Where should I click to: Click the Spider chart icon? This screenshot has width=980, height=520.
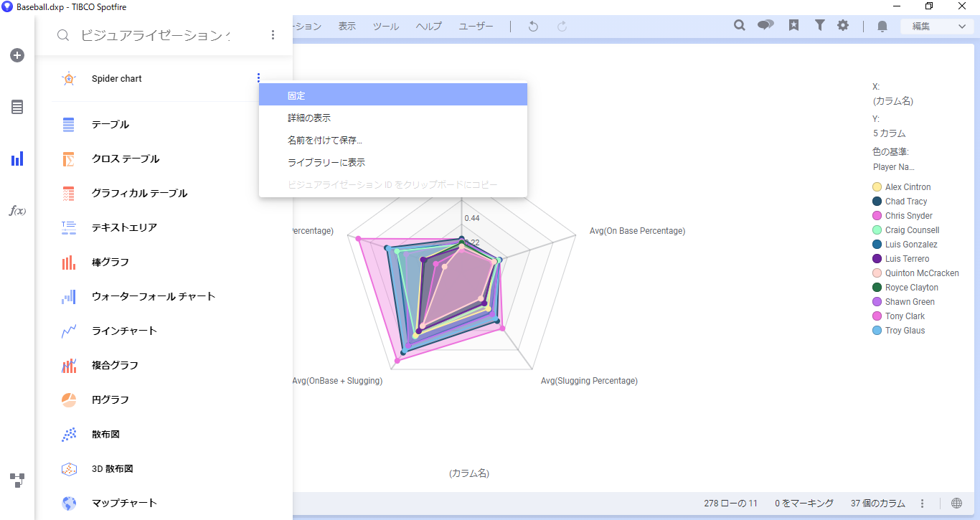(x=69, y=79)
